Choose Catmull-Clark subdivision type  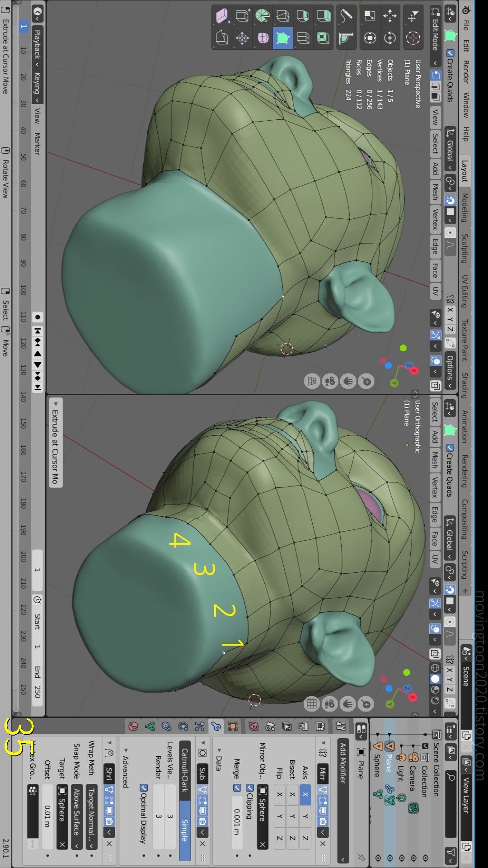[x=184, y=770]
